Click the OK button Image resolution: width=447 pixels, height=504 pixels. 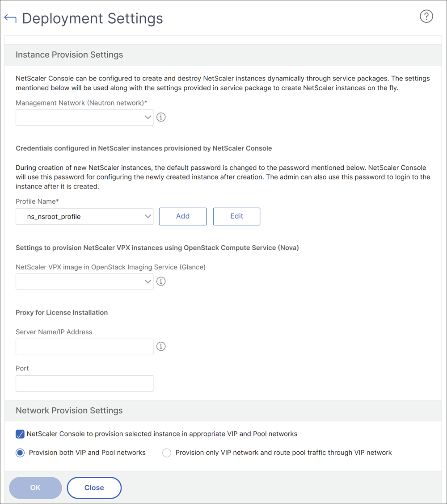pyautogui.click(x=35, y=487)
